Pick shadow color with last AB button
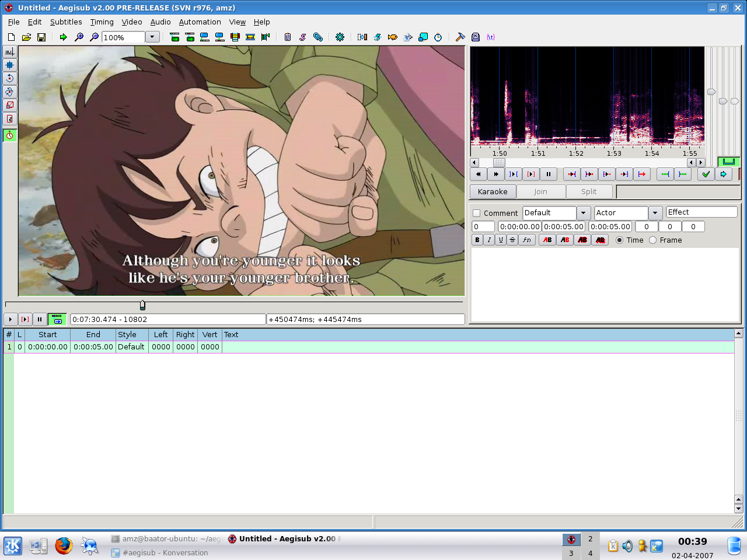The width and height of the screenshot is (747, 560). pyautogui.click(x=600, y=240)
